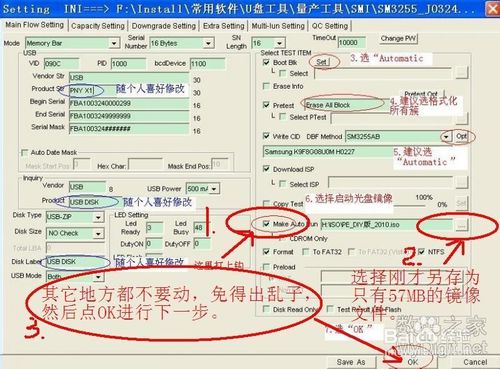Click the Change PW button
This screenshot has width=500, height=369.
pos(398,39)
